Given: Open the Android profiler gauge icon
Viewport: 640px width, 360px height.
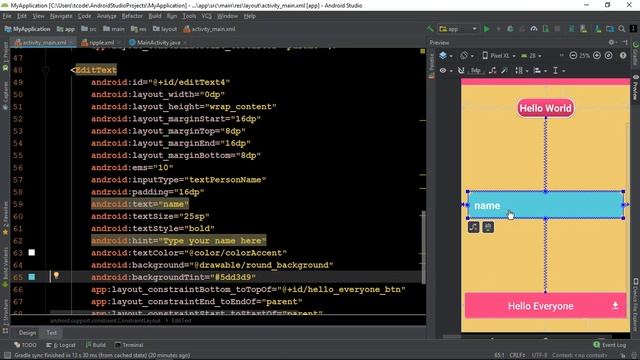Looking at the screenshot, I should [x=533, y=29].
